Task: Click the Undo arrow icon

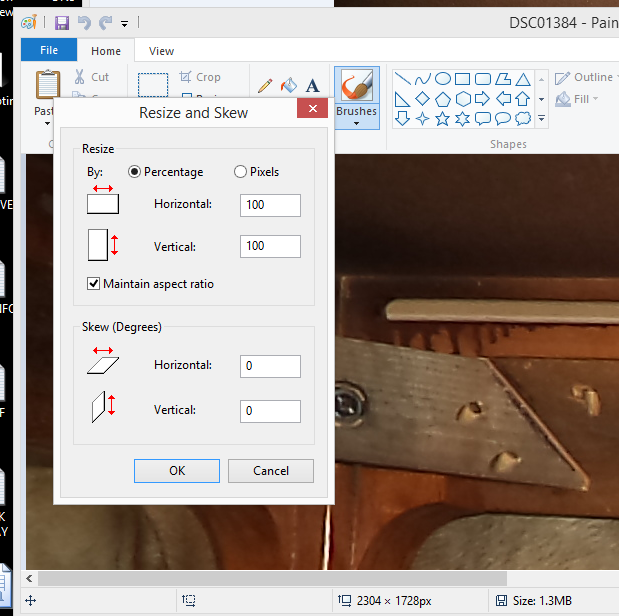Action: 84,23
